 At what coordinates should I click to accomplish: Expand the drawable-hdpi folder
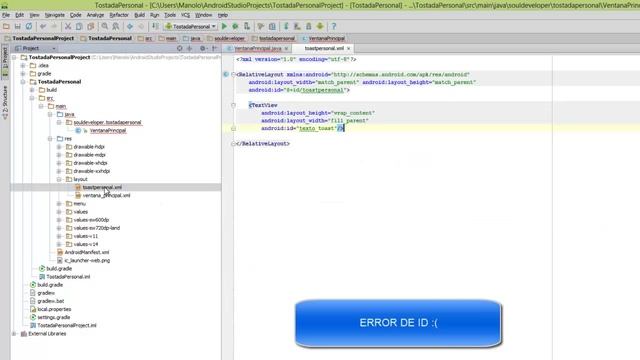(x=59, y=147)
